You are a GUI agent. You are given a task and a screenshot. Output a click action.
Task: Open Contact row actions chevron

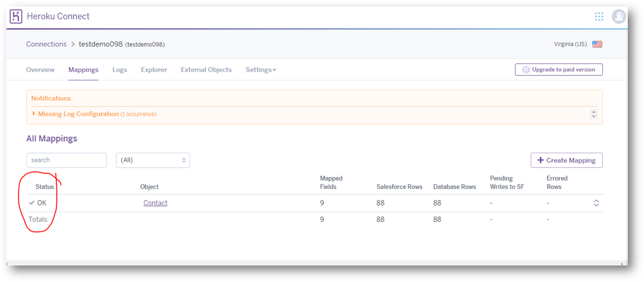pyautogui.click(x=596, y=203)
